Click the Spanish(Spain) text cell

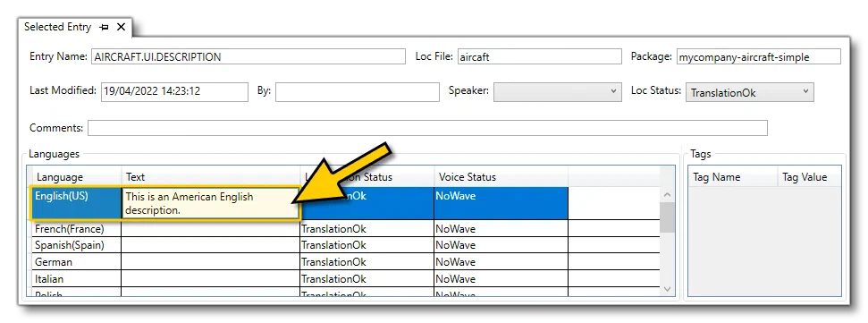tap(210, 245)
